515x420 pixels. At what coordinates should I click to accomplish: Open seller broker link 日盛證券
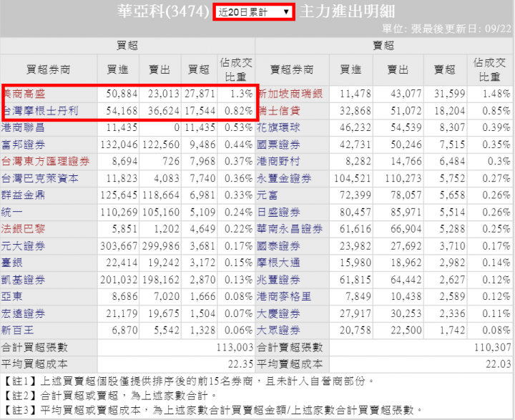pos(278,213)
